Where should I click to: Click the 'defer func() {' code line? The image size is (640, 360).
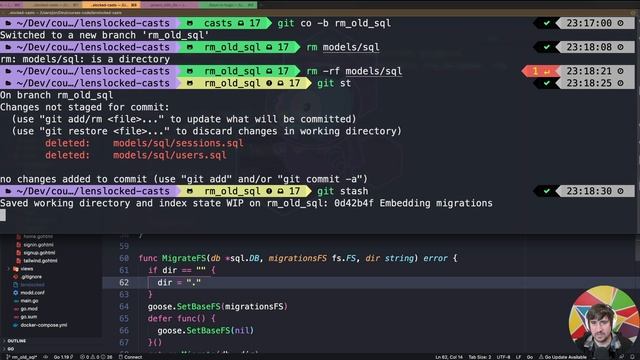click(x=182, y=318)
